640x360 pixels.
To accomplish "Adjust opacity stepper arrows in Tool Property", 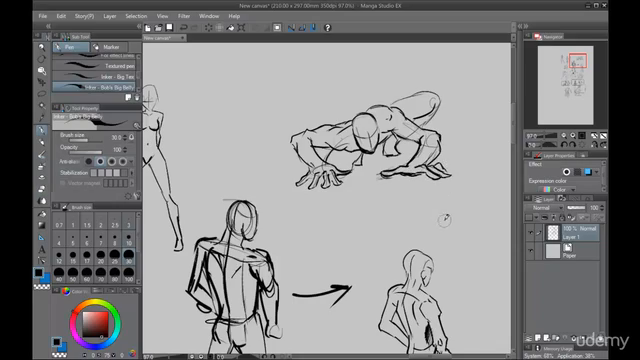I will 125,150.
